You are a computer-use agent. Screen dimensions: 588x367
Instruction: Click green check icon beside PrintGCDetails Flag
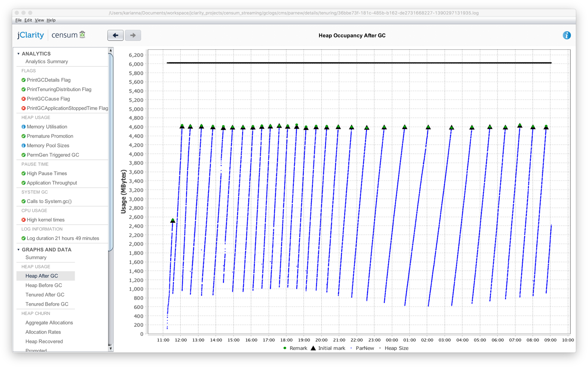pyautogui.click(x=23, y=80)
